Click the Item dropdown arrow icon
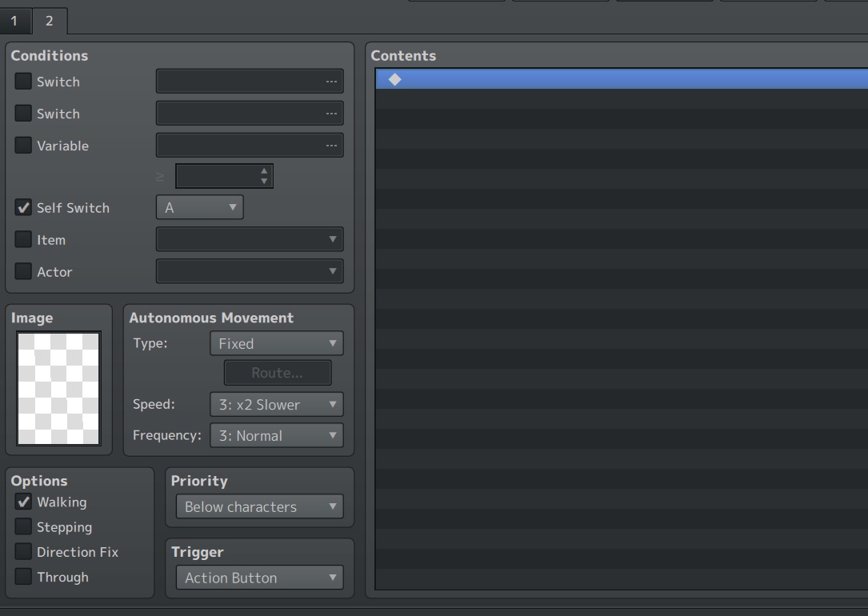This screenshot has height=616, width=868. pos(334,239)
